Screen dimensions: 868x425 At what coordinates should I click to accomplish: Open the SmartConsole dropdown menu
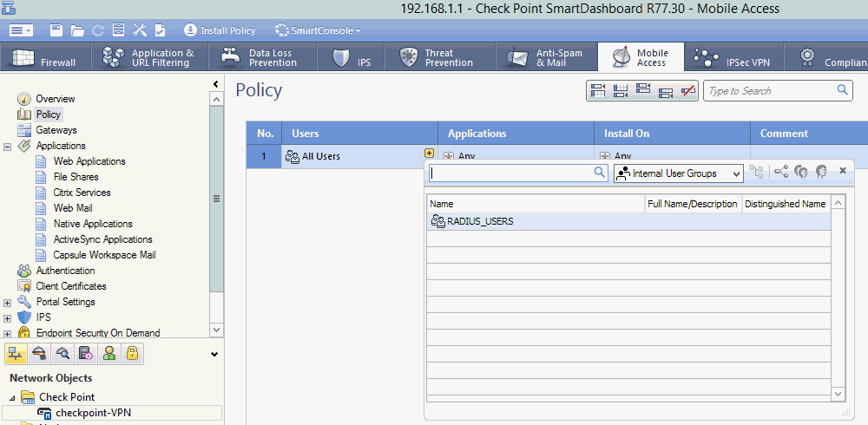(318, 30)
